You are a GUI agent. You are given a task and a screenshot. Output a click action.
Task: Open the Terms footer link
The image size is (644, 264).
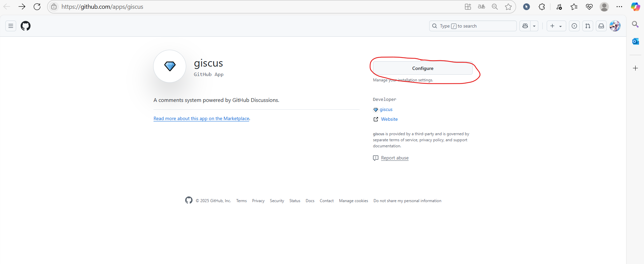(x=241, y=201)
